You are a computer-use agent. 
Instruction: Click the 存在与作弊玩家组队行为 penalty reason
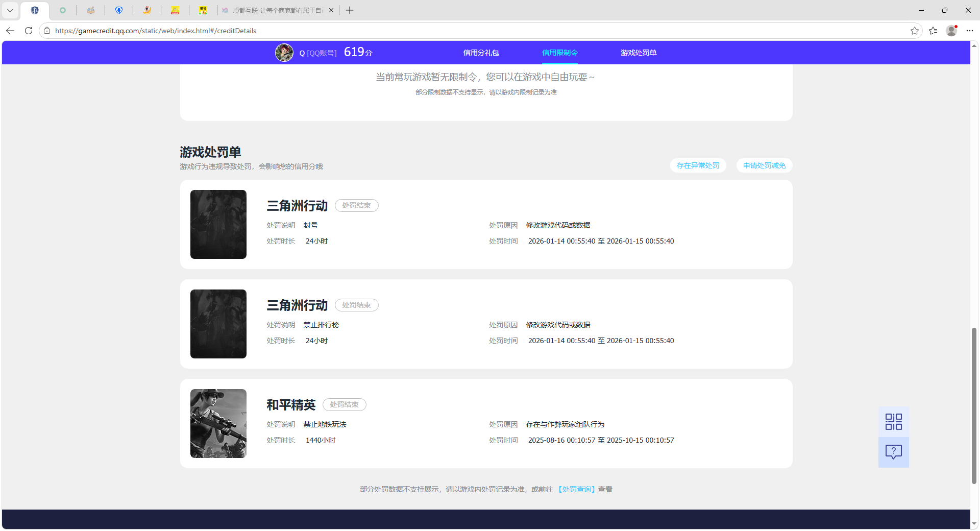point(565,424)
